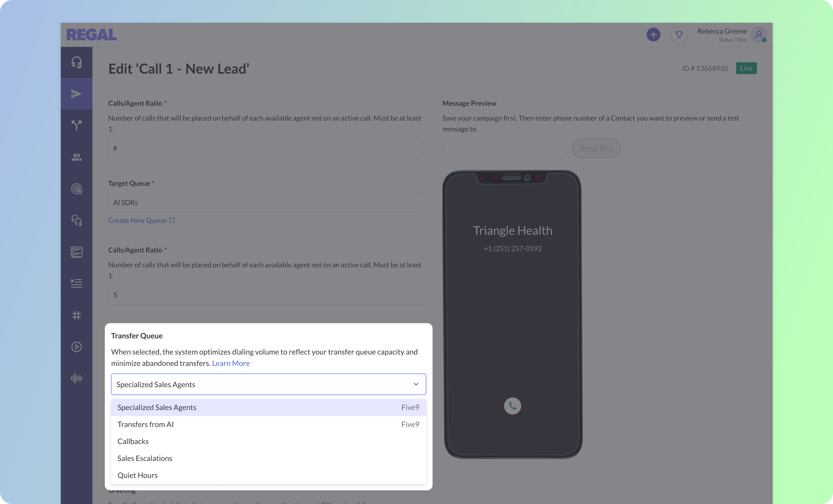The image size is (833, 504).
Task: Click the play circle sidebar icon
Action: coord(76,347)
